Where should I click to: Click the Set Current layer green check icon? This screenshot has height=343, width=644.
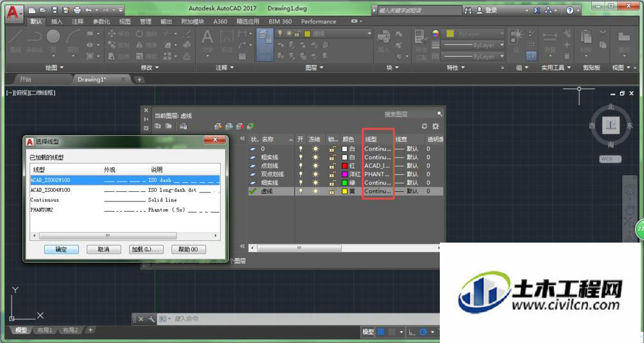(x=250, y=126)
